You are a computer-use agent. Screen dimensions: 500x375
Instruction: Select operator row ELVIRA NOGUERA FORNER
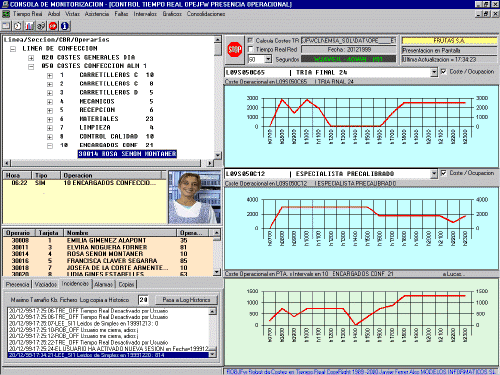tap(108, 247)
